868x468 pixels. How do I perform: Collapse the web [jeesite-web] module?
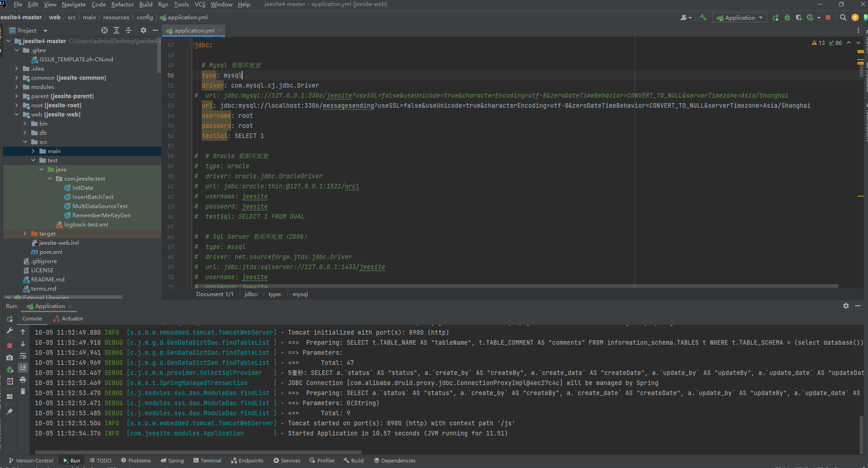[17, 114]
